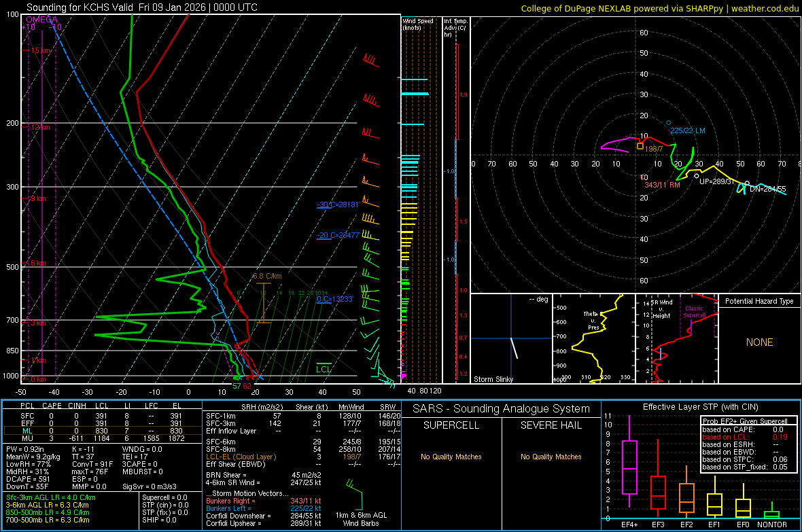The width and height of the screenshot is (802, 532).
Task: Click the Corfidi Upshear = 289/31 kt value
Action: 264,523
